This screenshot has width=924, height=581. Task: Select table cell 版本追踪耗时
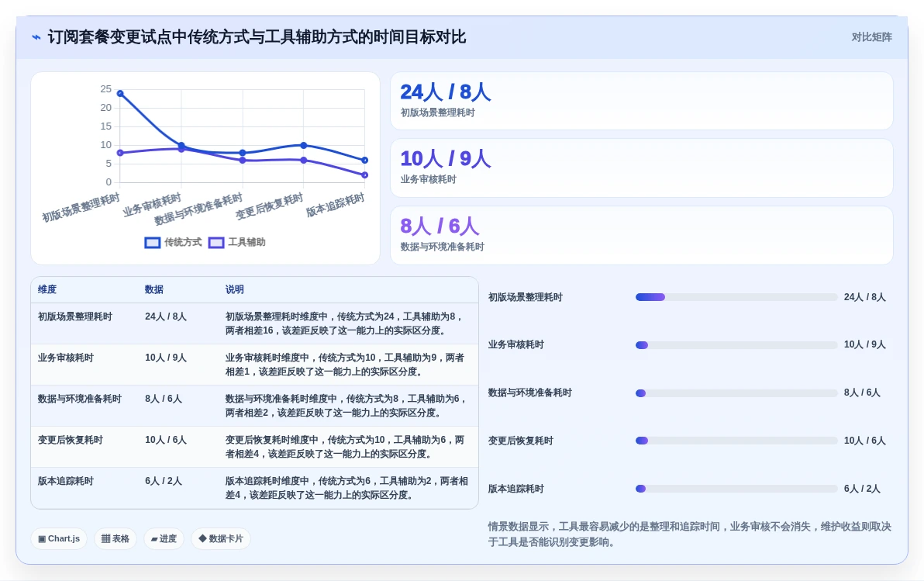pos(65,481)
